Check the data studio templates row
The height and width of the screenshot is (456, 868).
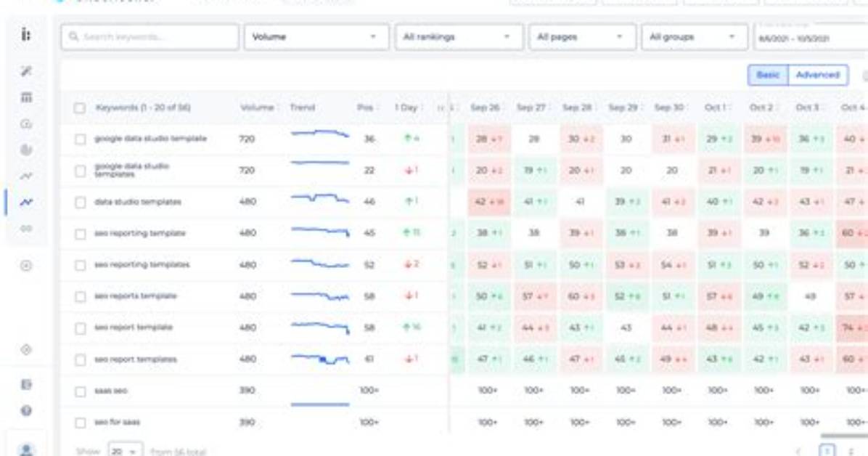click(x=81, y=203)
